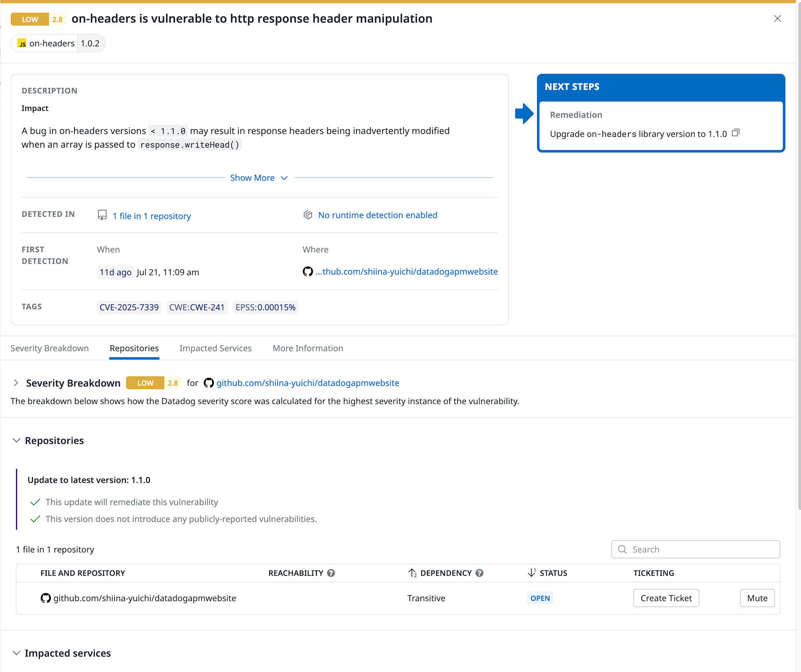801x672 pixels.
Task: Focus the repository Search field
Action: [x=695, y=550]
